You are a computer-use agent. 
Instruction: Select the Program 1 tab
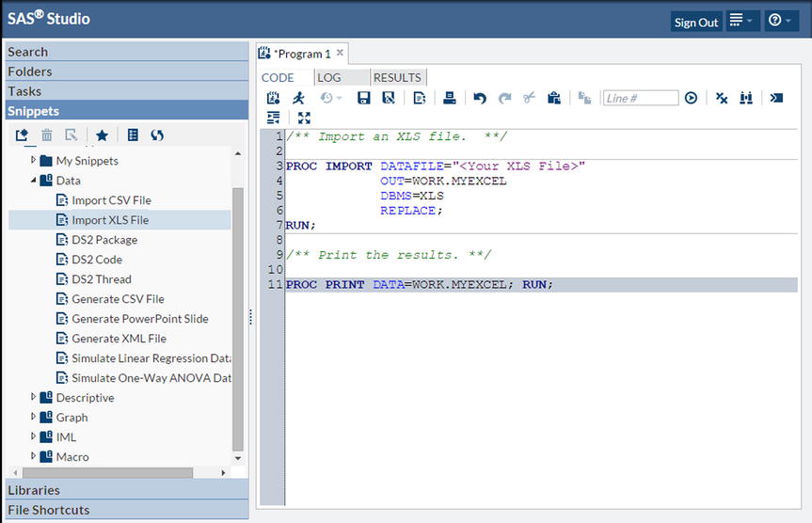(302, 54)
